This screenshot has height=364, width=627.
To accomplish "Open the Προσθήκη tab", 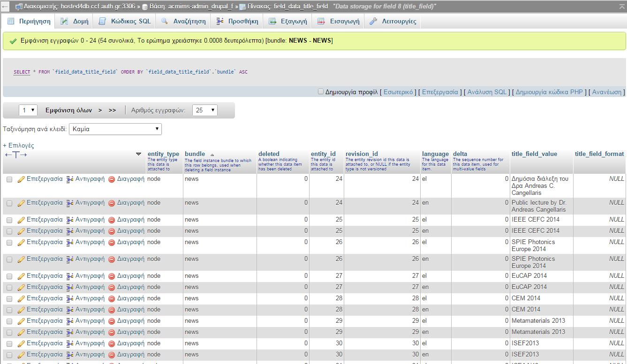I will [x=237, y=22].
